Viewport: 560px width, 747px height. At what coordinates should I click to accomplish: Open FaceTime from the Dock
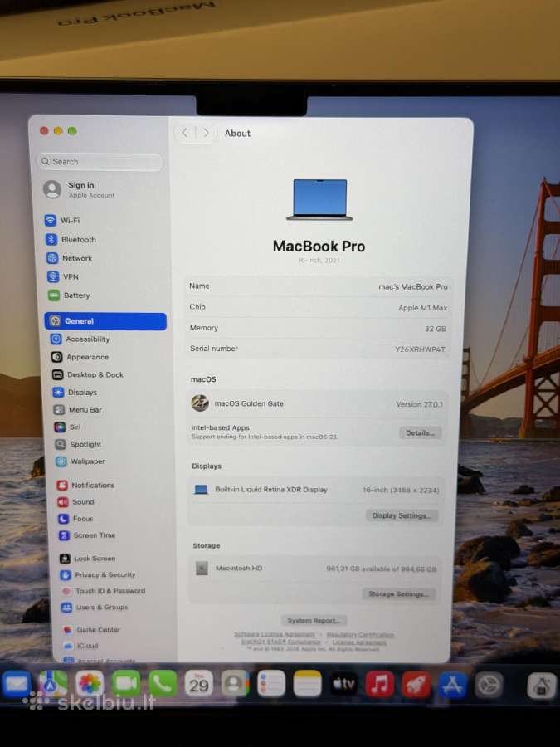[126, 684]
